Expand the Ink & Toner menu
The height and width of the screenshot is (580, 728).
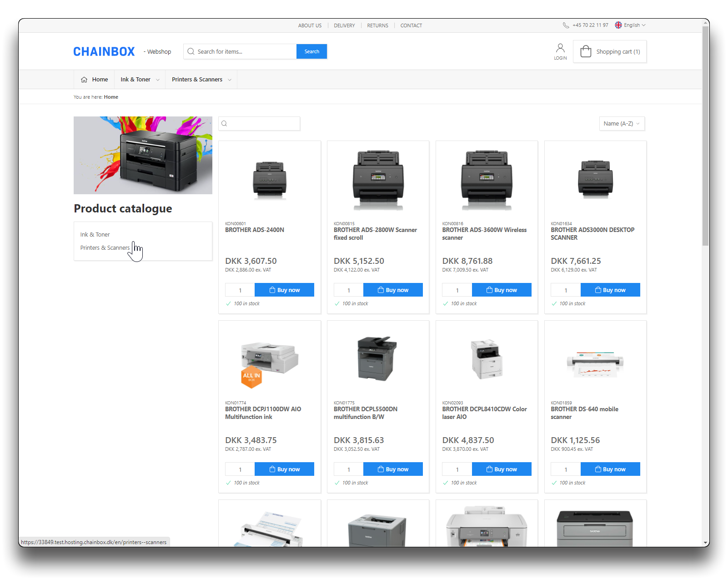click(140, 80)
